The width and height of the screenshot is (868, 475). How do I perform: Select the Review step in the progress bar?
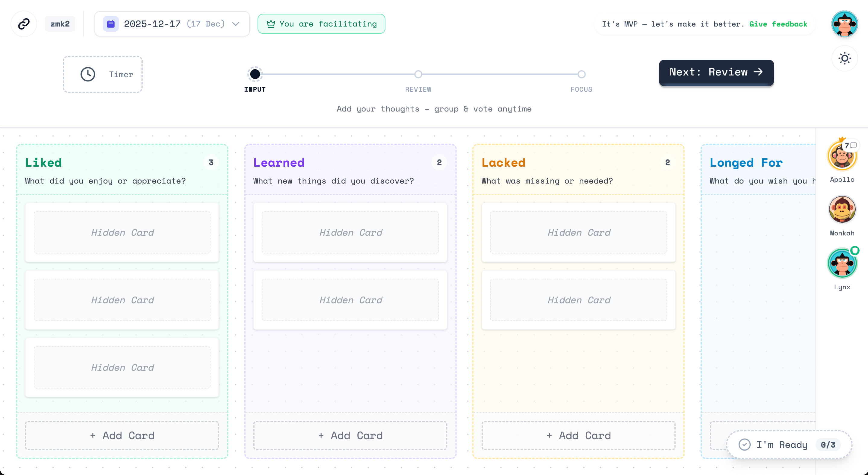pyautogui.click(x=418, y=74)
